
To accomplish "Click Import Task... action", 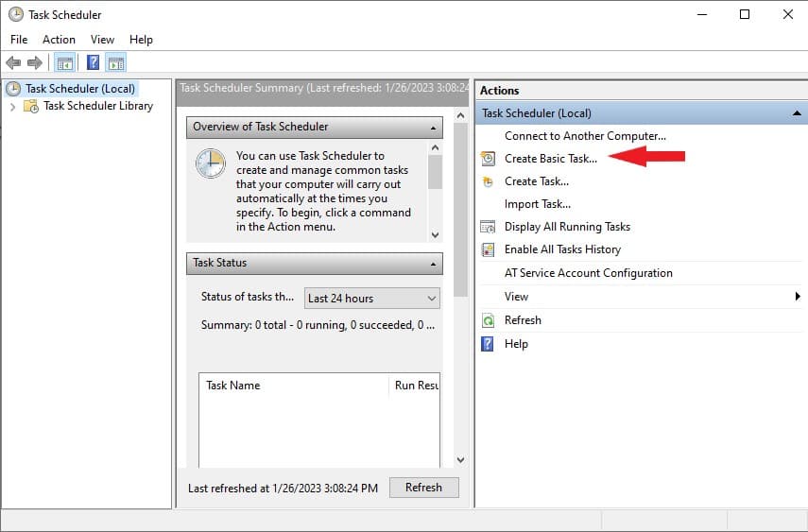I will 538,204.
